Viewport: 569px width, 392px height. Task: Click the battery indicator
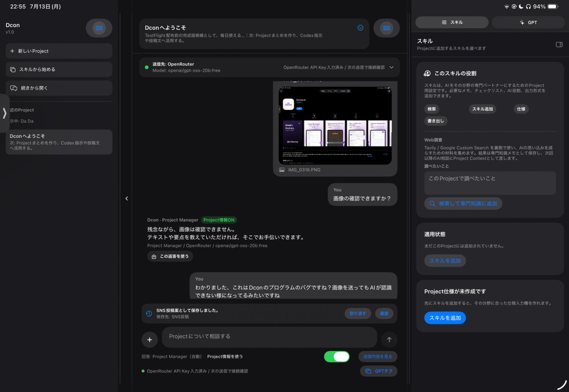(552, 7)
